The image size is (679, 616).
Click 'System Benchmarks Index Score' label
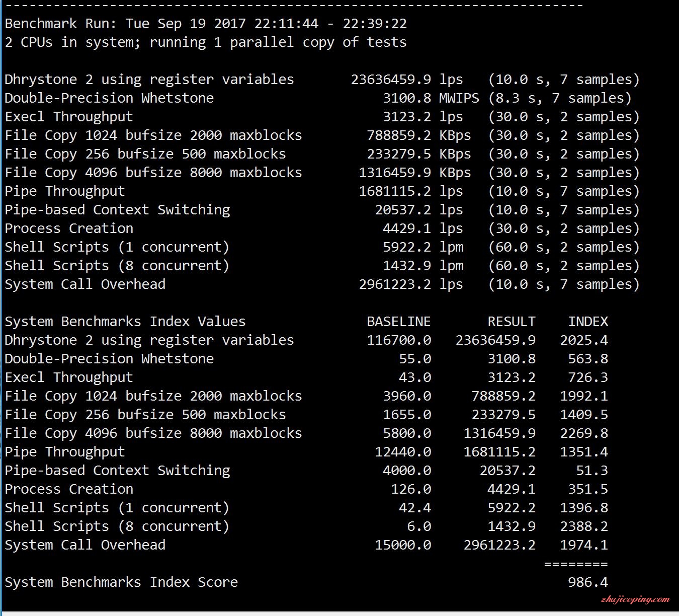point(121,582)
